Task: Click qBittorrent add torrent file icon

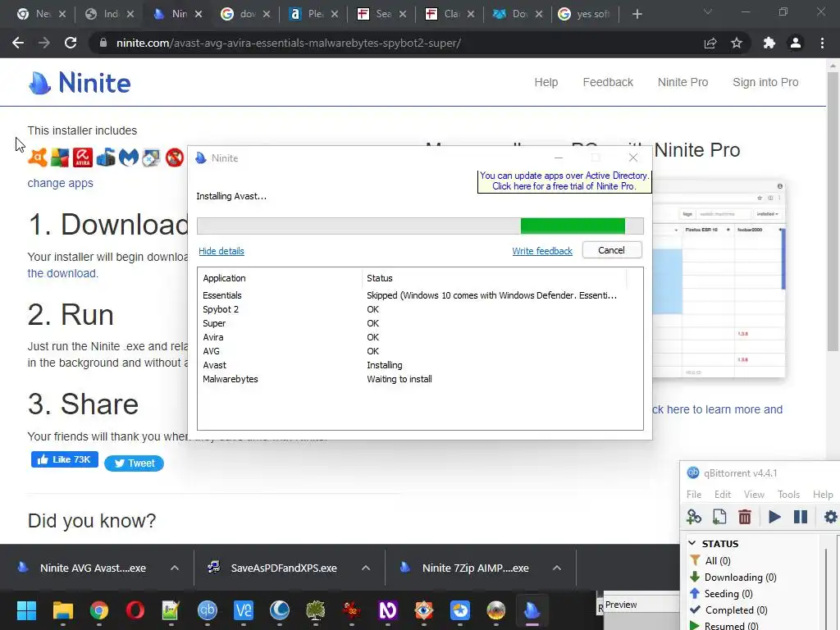Action: [x=719, y=517]
